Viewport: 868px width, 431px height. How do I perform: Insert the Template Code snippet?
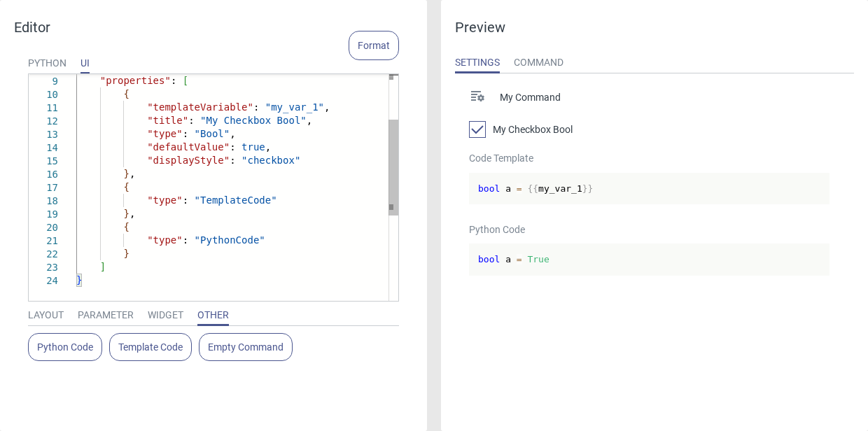point(150,347)
